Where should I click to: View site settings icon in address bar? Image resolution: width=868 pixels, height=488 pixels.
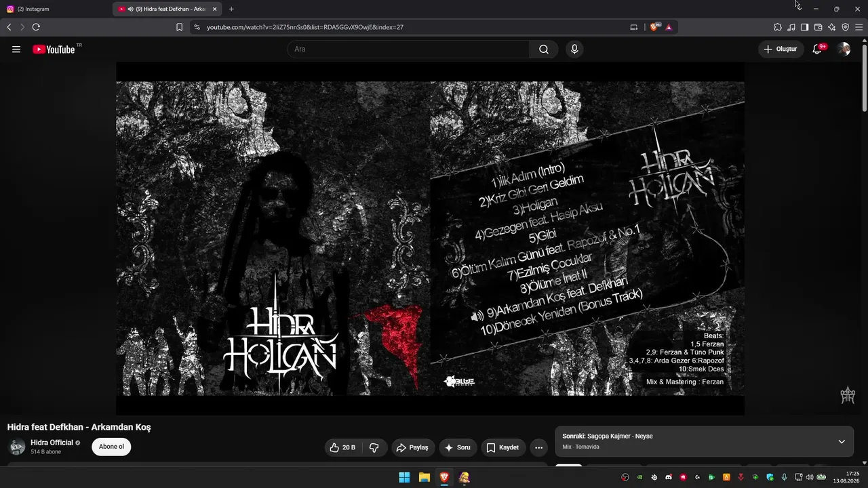197,27
